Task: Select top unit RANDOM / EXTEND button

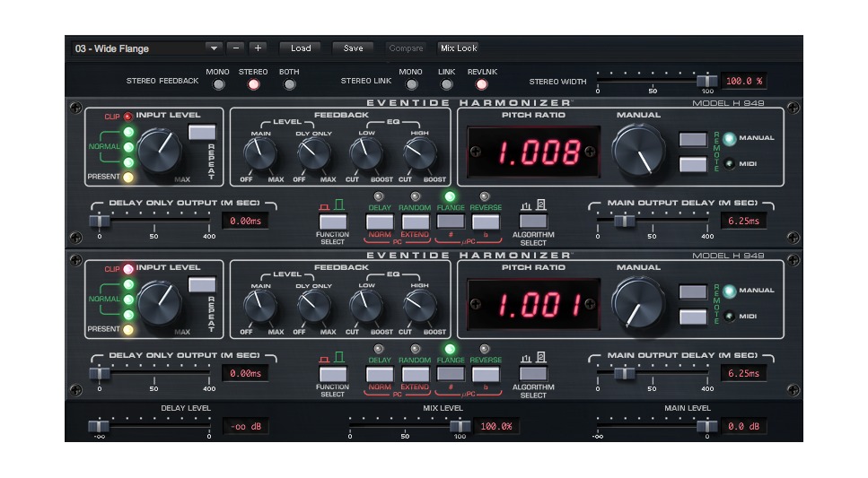Action: 416,222
